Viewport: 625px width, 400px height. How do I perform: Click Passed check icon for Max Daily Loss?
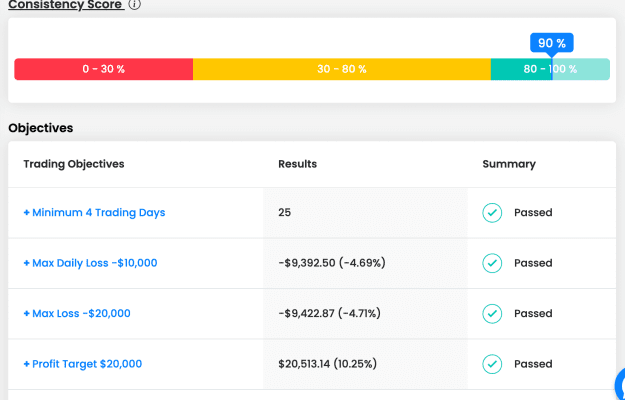492,263
